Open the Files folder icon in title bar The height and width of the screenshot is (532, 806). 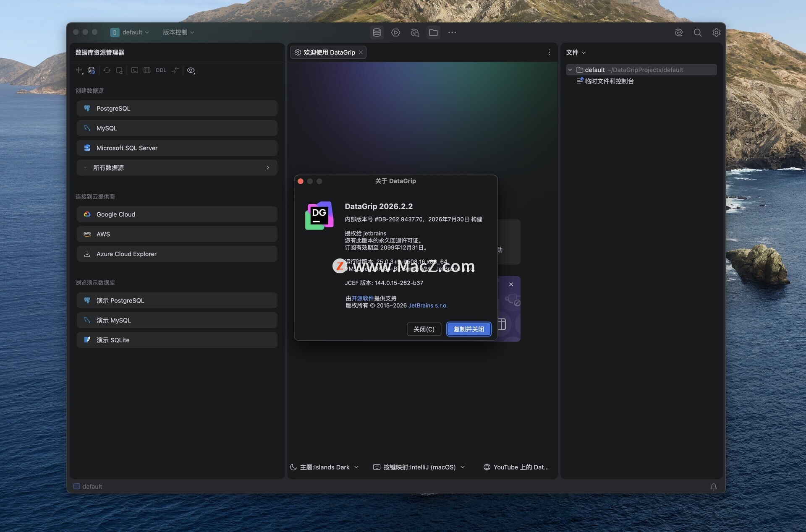433,32
